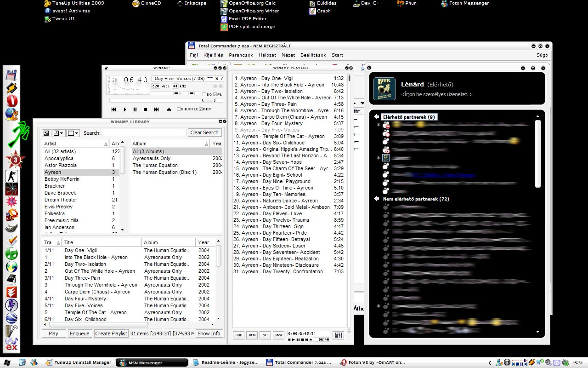Pause playback in Winamp main window
Viewport: 588px width, 368px height.
point(135,109)
